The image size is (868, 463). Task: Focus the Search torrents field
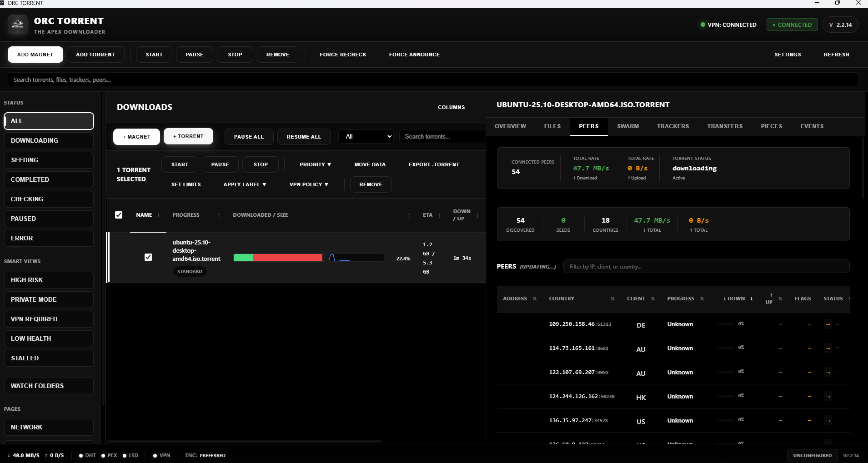pyautogui.click(x=442, y=136)
